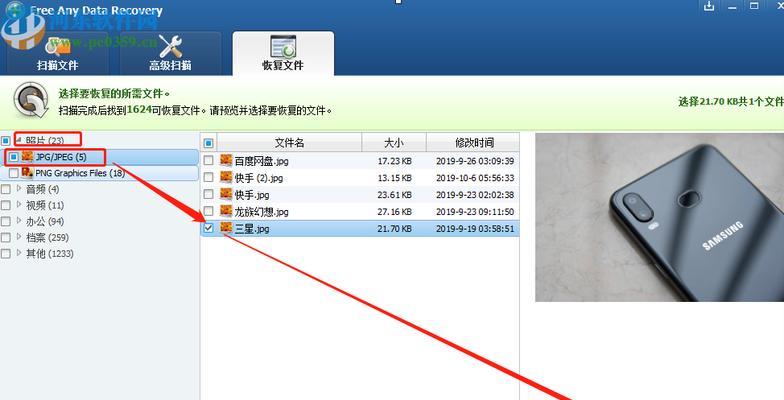Sort by the 大小 column header

[x=394, y=143]
